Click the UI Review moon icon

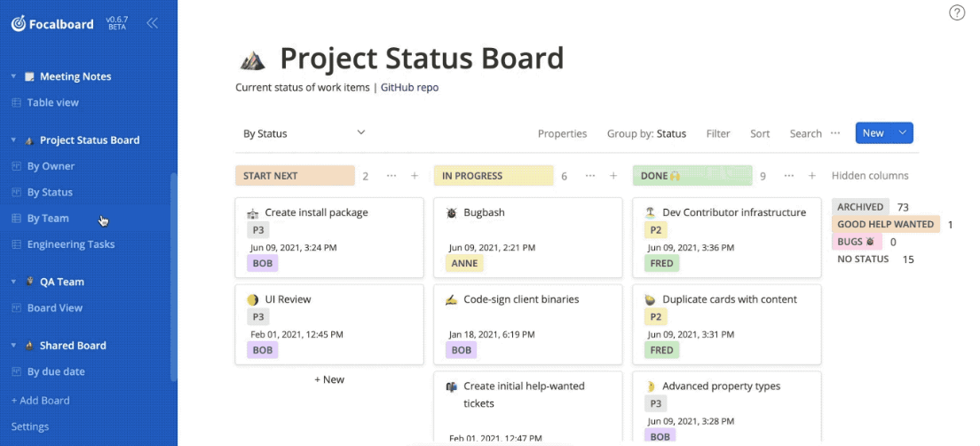tap(252, 299)
